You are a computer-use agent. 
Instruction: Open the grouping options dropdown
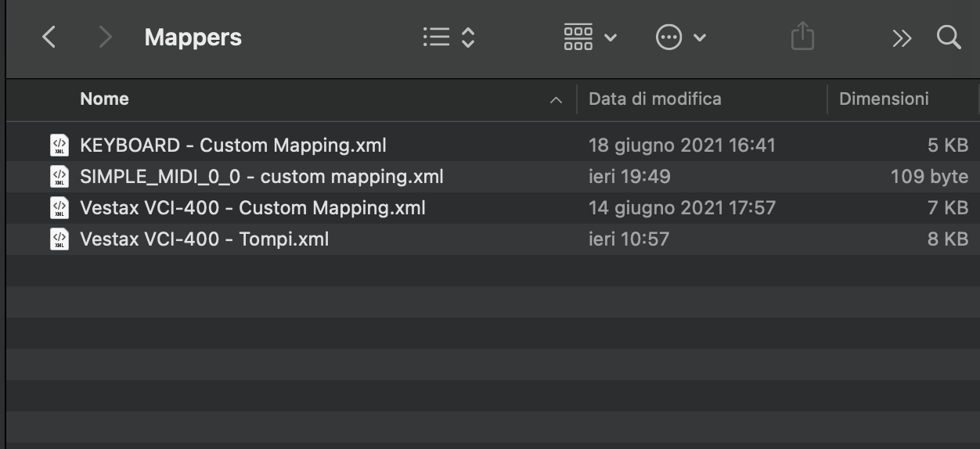tap(590, 37)
